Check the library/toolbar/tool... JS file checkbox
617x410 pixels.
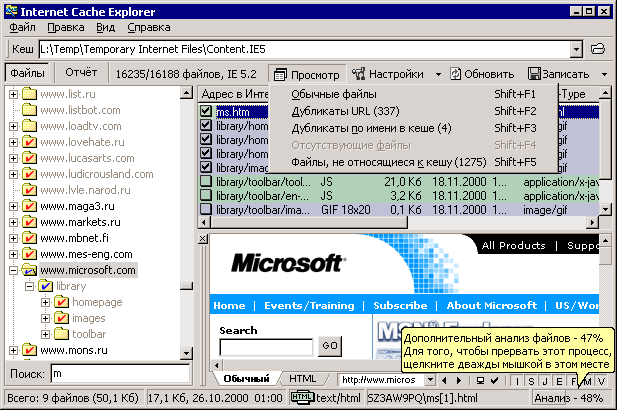(206, 181)
